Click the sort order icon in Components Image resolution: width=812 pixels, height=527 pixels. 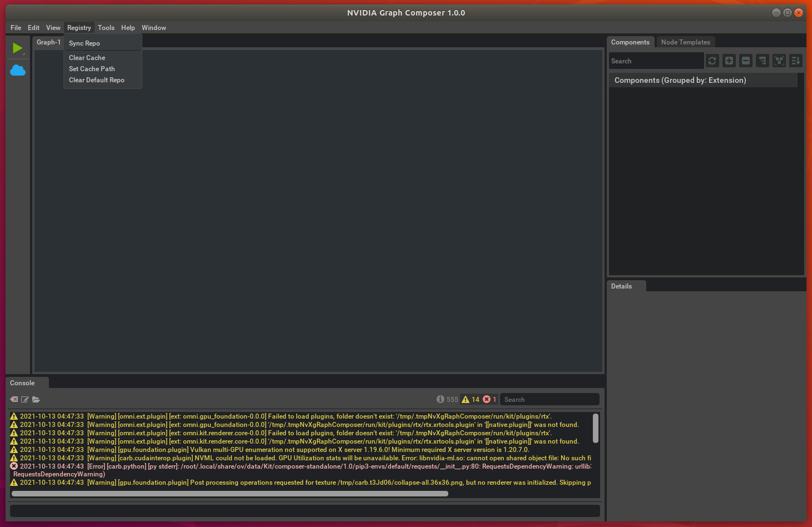[x=796, y=61]
